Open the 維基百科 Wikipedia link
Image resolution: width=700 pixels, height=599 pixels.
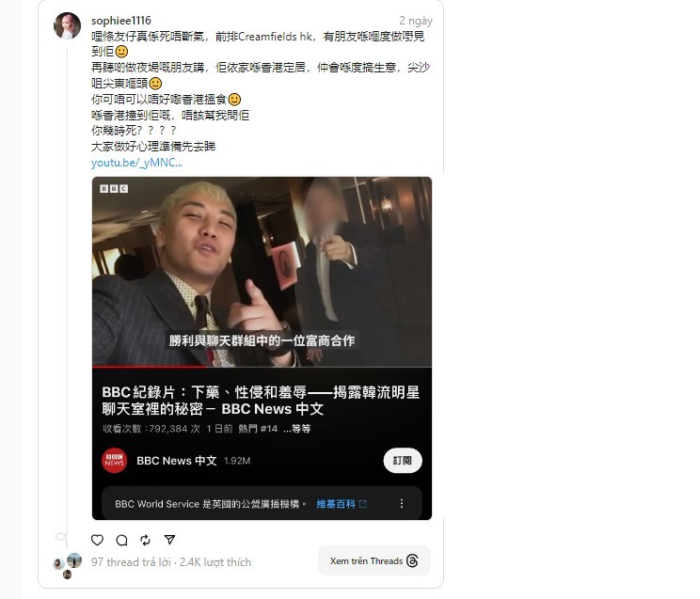tap(336, 504)
